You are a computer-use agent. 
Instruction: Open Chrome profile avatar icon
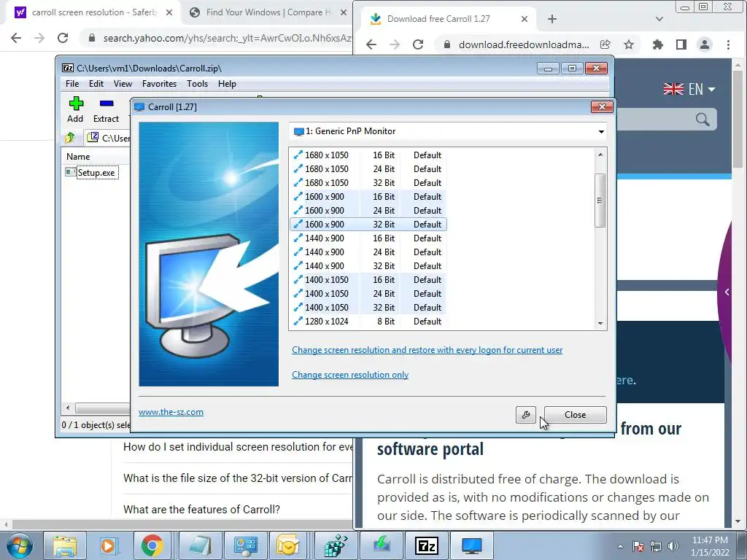pos(705,44)
